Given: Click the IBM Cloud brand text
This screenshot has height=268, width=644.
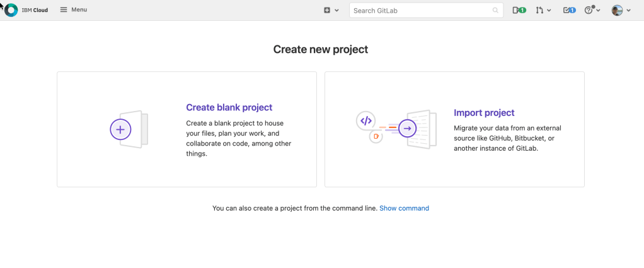Looking at the screenshot, I should coord(35,10).
